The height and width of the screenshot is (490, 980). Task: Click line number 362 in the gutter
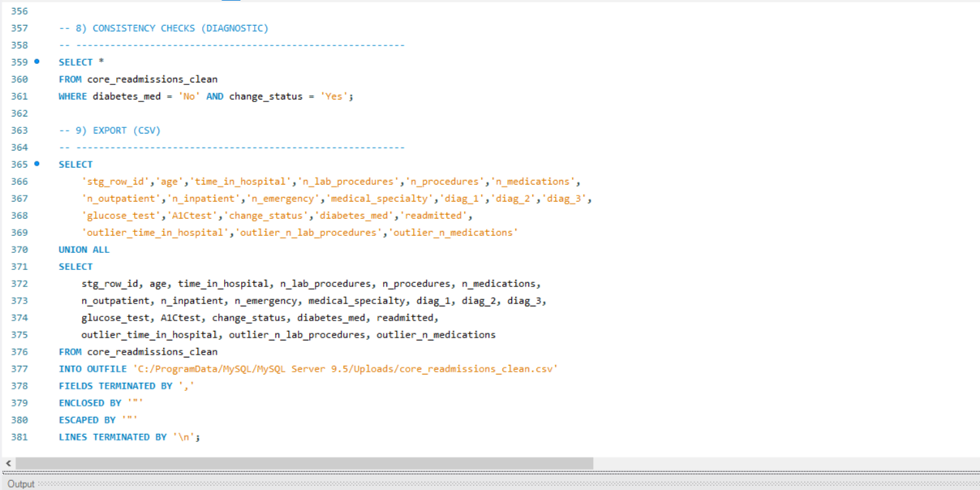[x=19, y=113]
